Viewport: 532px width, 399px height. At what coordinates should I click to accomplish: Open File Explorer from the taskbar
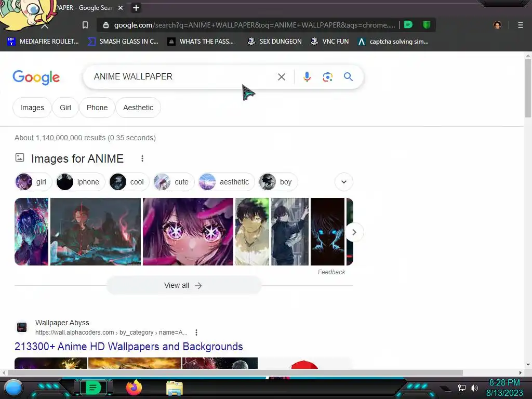pyautogui.click(x=175, y=388)
